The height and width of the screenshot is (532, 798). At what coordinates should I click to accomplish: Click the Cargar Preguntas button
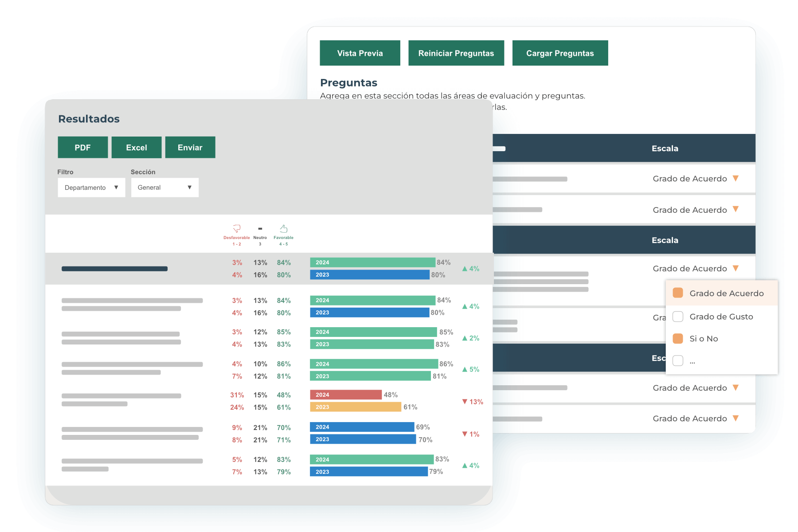560,53
